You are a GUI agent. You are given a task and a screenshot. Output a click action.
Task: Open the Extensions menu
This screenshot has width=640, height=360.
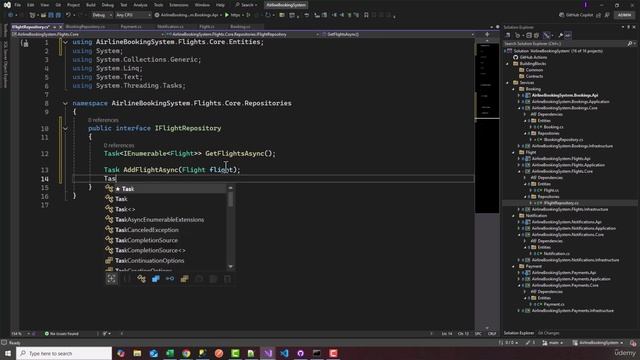(179, 5)
